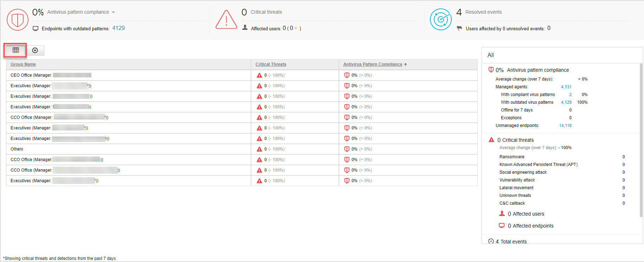
Task: Click the Affected endpoints monitor icon
Action: pos(502,225)
